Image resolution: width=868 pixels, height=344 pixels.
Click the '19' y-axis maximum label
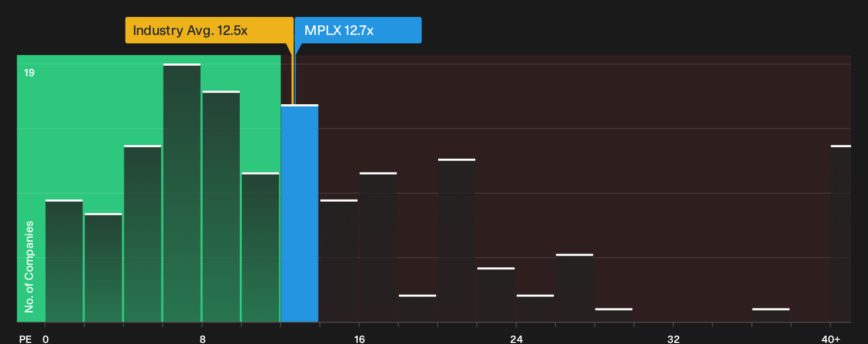click(x=29, y=73)
